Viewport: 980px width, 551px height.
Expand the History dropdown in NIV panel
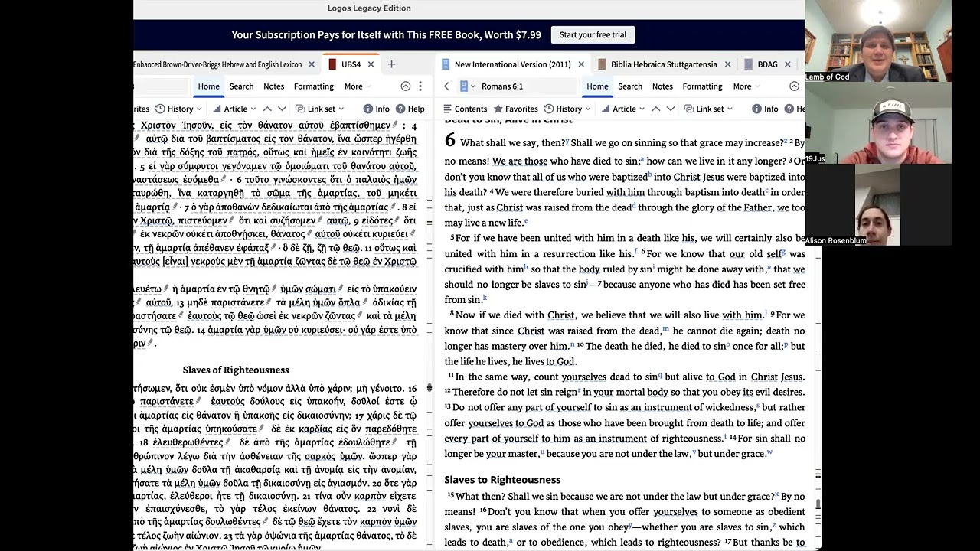click(x=588, y=109)
